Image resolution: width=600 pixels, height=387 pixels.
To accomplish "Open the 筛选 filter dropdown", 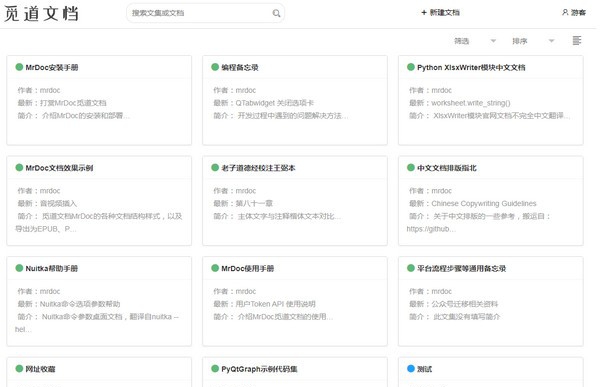I will [x=475, y=41].
